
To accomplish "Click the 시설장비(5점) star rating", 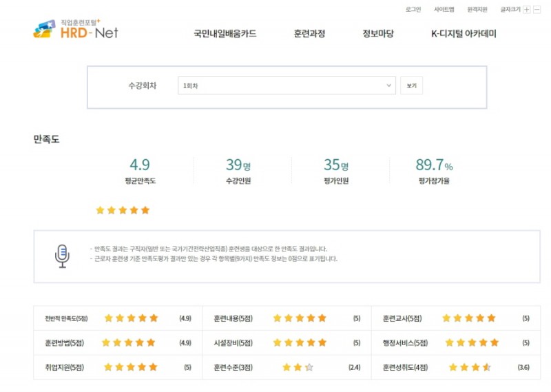I will pyautogui.click(x=300, y=342).
